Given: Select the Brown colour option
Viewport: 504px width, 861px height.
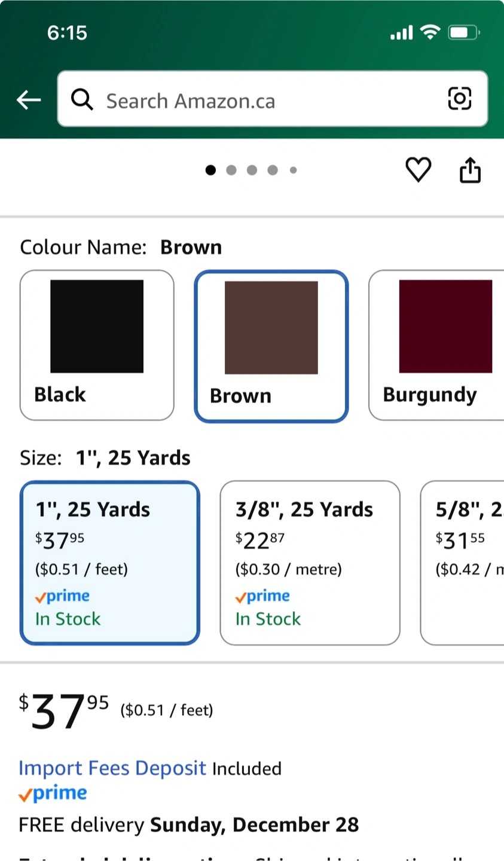Looking at the screenshot, I should (271, 346).
